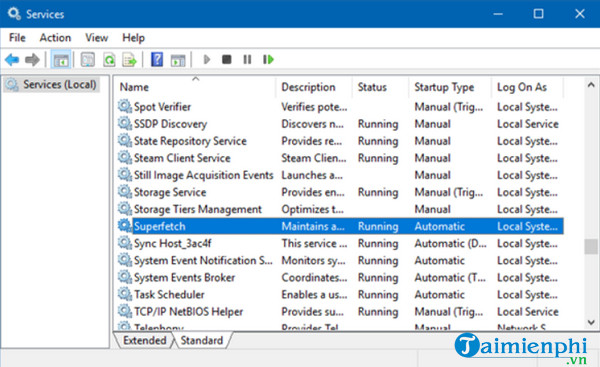Click 'Verifies pote...' description cell
The width and height of the screenshot is (600, 367).
314,107
